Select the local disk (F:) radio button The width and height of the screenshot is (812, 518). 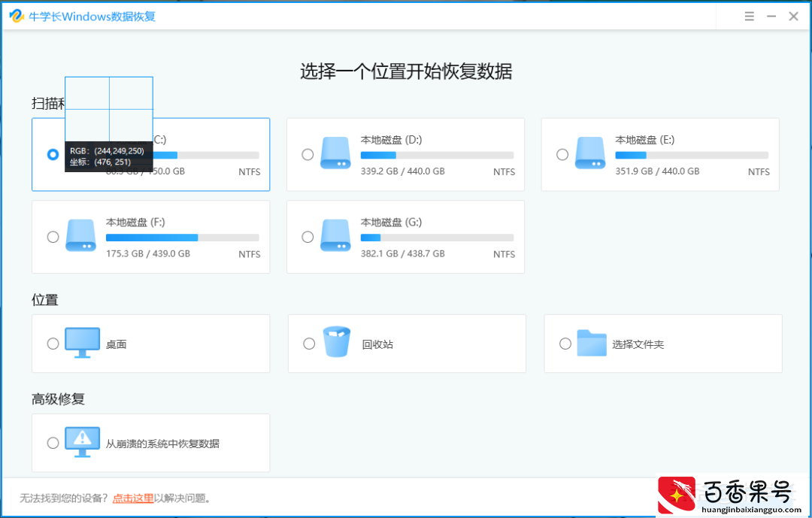pyautogui.click(x=53, y=237)
